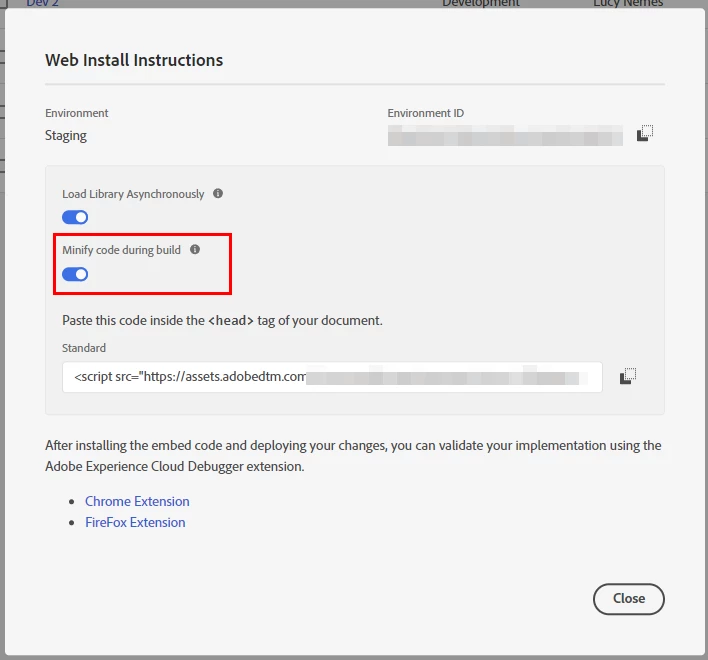Copy the Environment ID to clipboard
The height and width of the screenshot is (660, 708).
click(645, 133)
